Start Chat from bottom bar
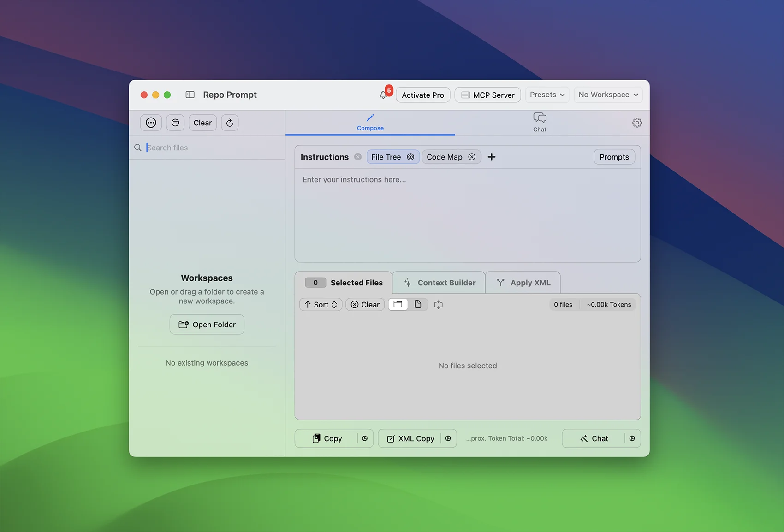Image resolution: width=784 pixels, height=532 pixels. click(594, 438)
